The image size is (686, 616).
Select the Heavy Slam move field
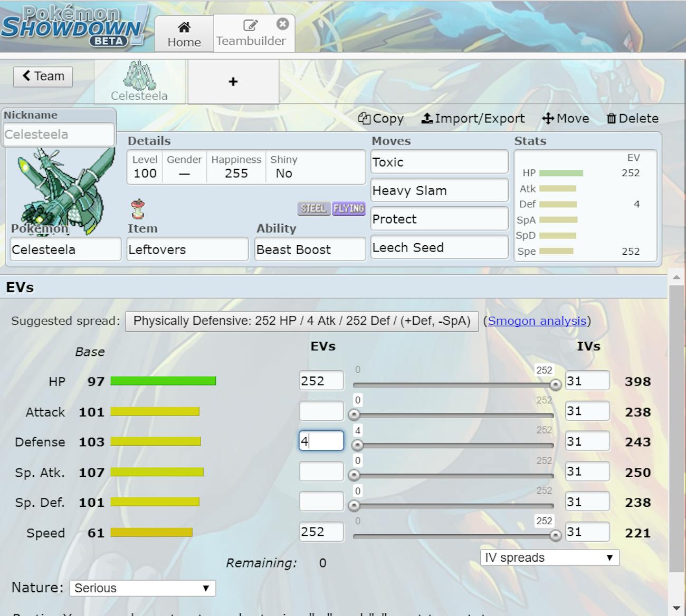[439, 190]
